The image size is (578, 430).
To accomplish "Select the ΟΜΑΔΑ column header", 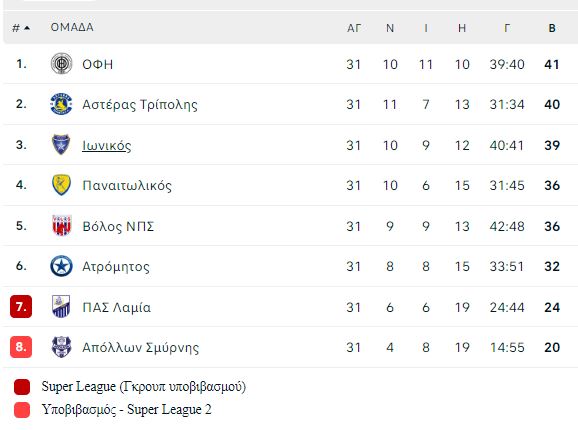I will 72,27.
